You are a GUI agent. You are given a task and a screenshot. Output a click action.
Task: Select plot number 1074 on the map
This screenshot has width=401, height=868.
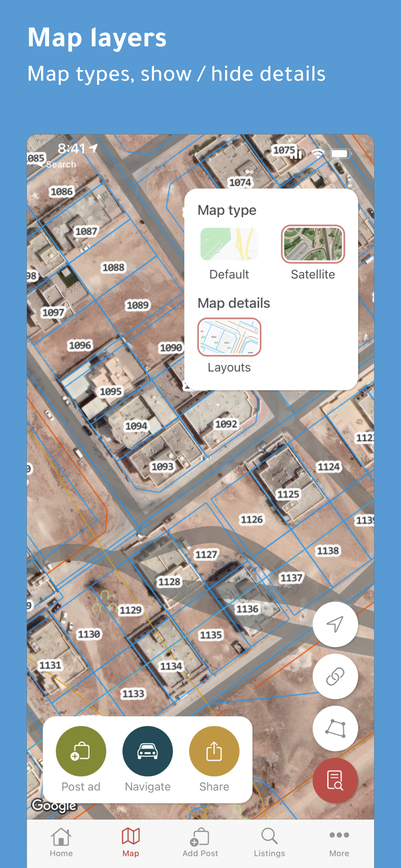tap(240, 183)
